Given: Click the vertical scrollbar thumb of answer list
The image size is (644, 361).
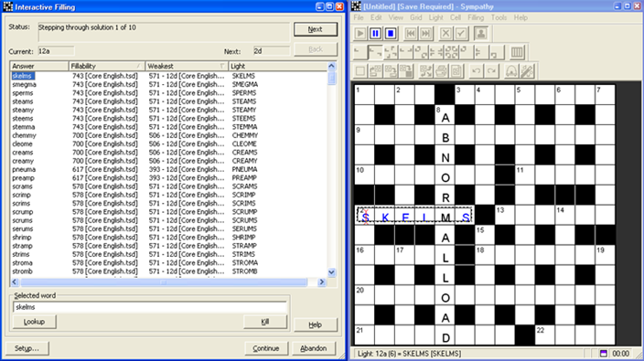Looking at the screenshot, I should [332, 78].
